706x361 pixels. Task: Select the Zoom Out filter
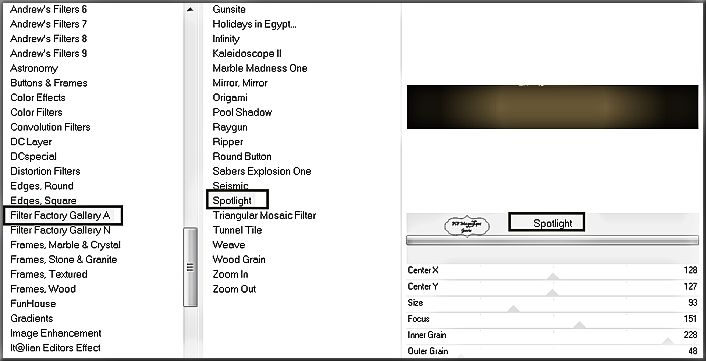[x=234, y=289]
